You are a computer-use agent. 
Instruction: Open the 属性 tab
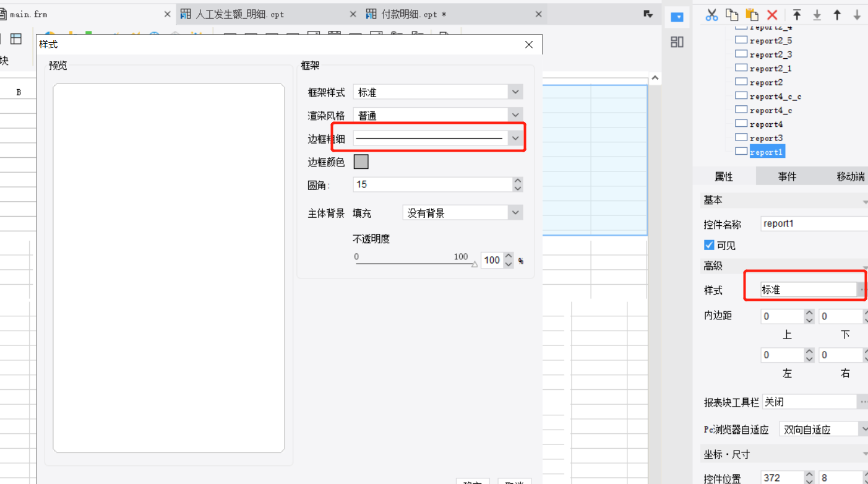tap(724, 176)
